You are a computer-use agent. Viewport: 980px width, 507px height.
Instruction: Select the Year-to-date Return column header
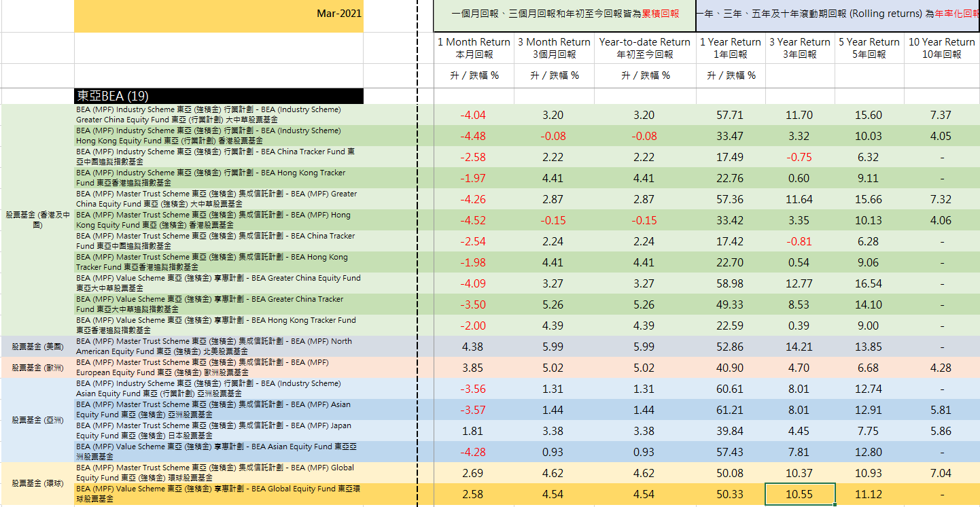click(645, 48)
